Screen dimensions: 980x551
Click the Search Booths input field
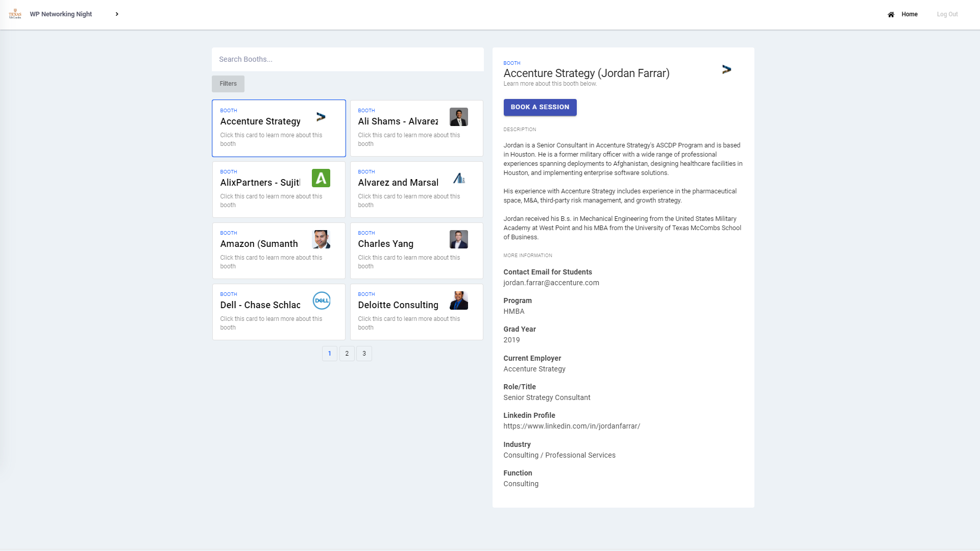347,59
